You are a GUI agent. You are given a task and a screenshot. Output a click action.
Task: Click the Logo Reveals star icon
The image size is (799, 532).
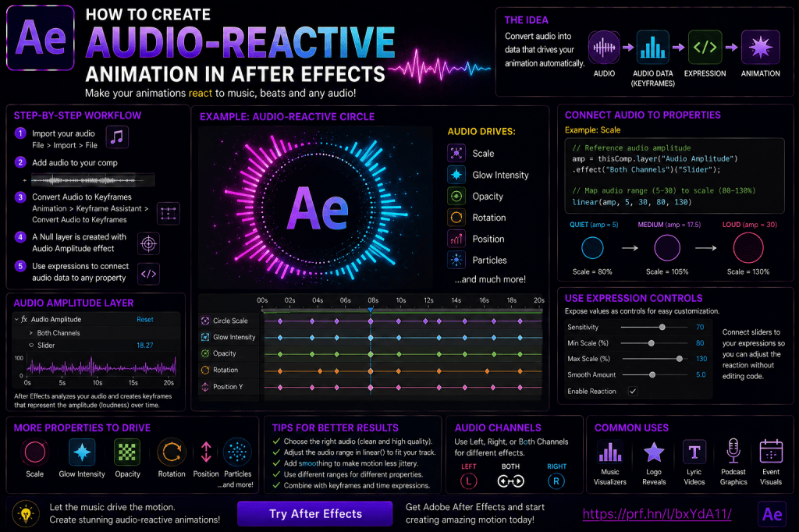[x=654, y=452]
